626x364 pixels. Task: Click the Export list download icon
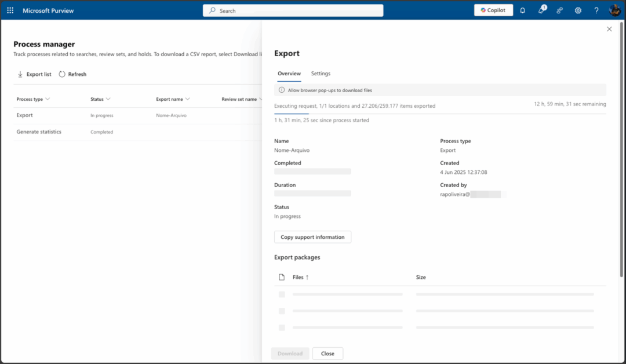[x=20, y=74]
